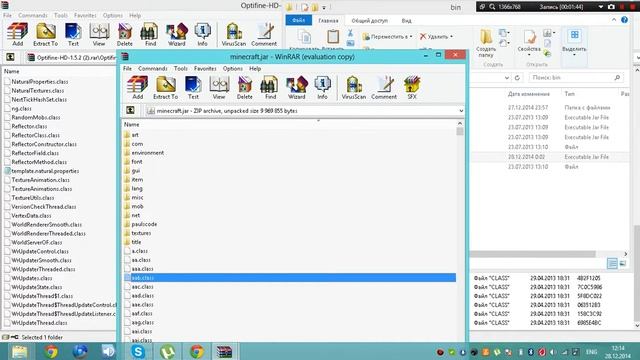Image resolution: width=640 pixels, height=360 pixels.
Task: Click Add icon in Optifine WinRAR window
Action: (18, 34)
